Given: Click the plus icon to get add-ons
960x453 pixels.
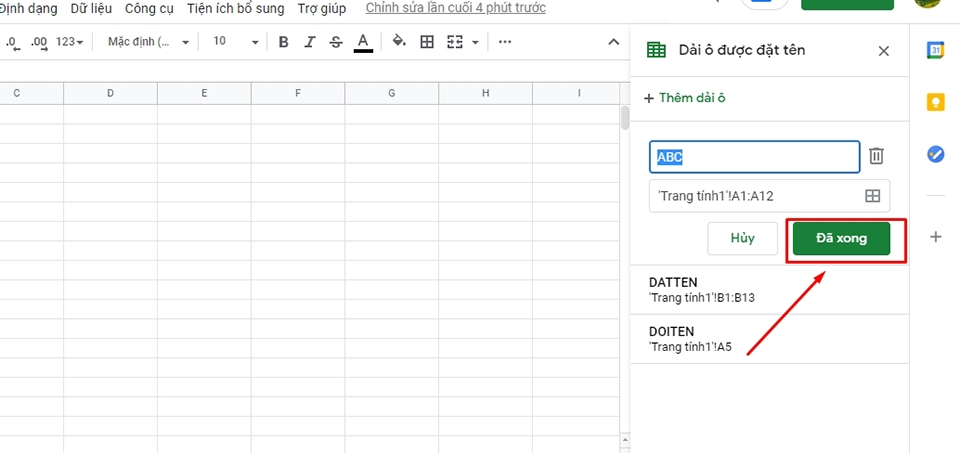Looking at the screenshot, I should [935, 237].
